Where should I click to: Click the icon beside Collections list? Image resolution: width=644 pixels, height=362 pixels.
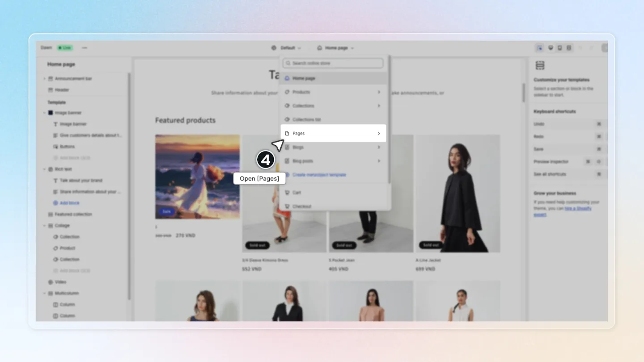coord(287,120)
